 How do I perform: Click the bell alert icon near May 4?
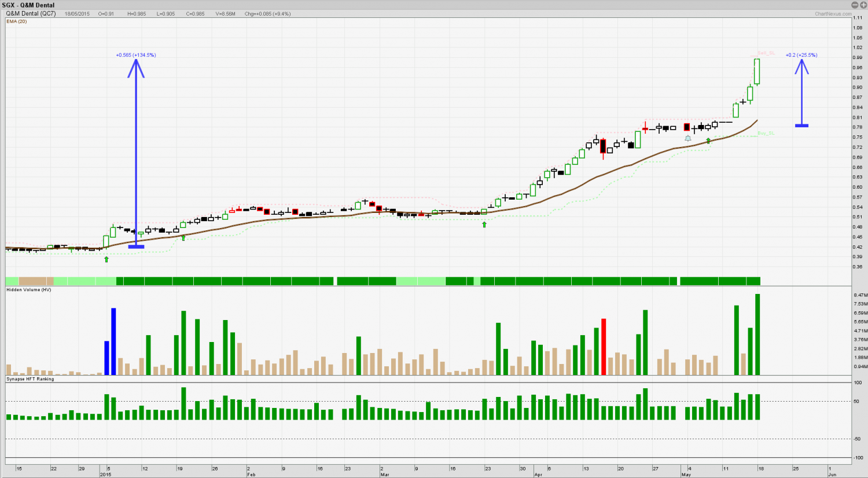pyautogui.click(x=687, y=138)
